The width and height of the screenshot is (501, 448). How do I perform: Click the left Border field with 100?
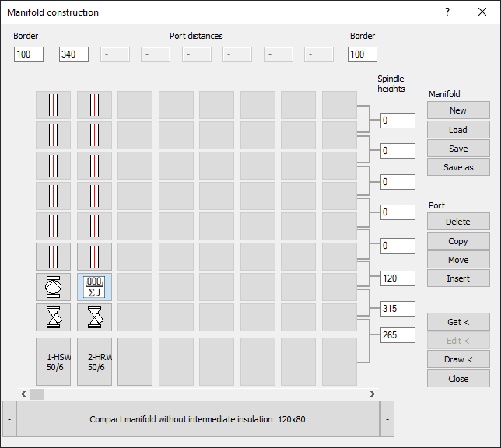point(29,54)
